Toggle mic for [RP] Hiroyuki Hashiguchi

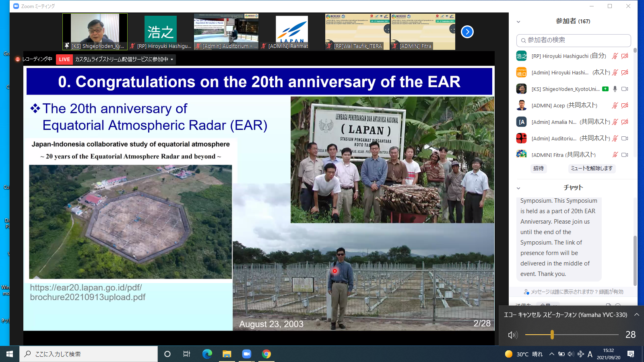pyautogui.click(x=615, y=56)
